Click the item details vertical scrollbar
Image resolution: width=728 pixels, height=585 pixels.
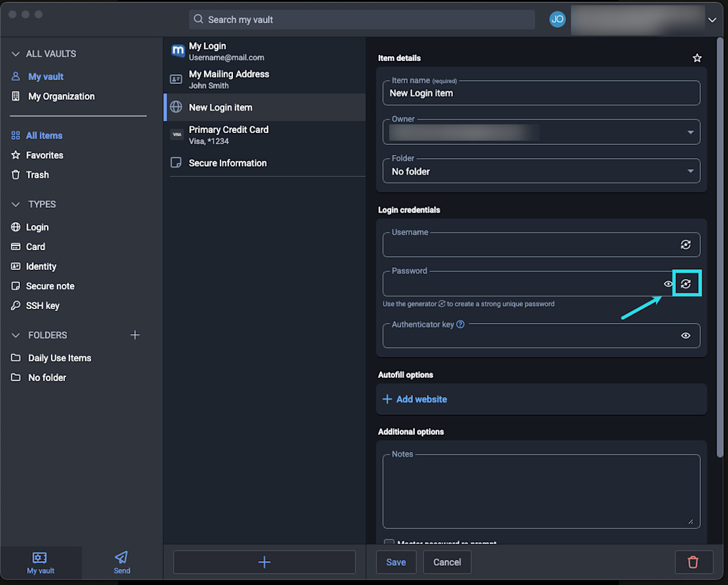(x=720, y=265)
